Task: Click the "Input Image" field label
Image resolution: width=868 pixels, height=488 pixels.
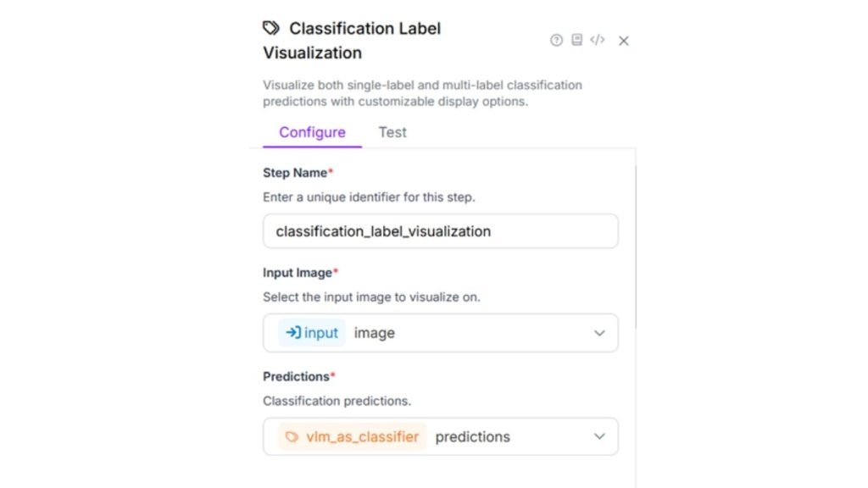Action: (298, 273)
